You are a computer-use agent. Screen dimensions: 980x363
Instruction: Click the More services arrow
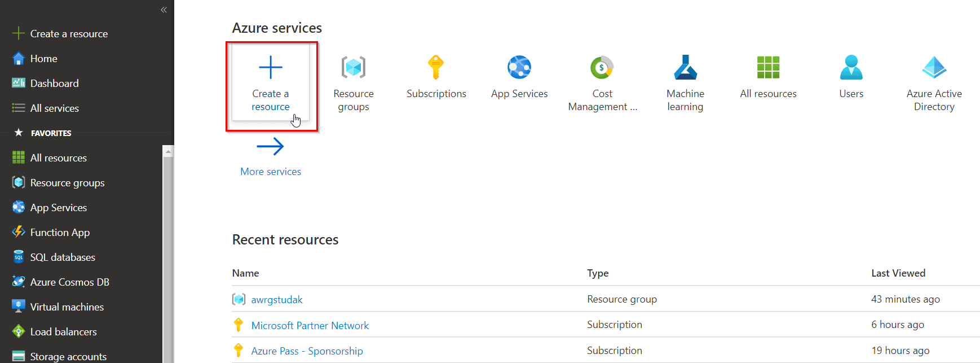271,147
